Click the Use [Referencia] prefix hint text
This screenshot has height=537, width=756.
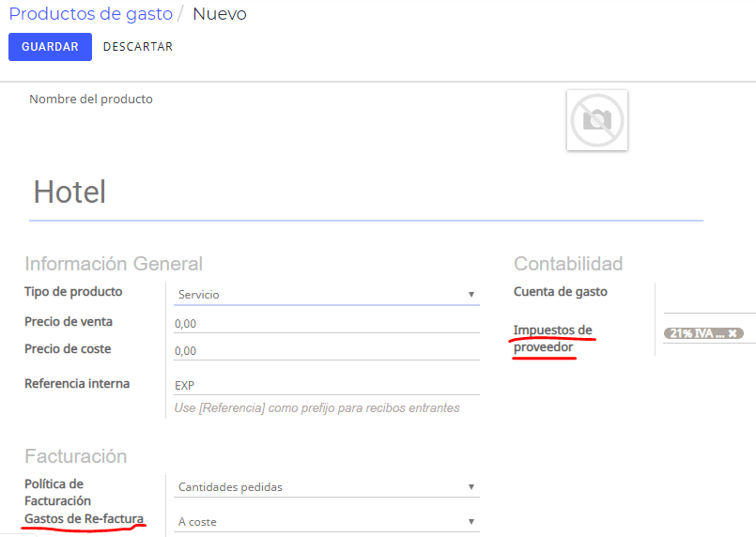click(316, 407)
